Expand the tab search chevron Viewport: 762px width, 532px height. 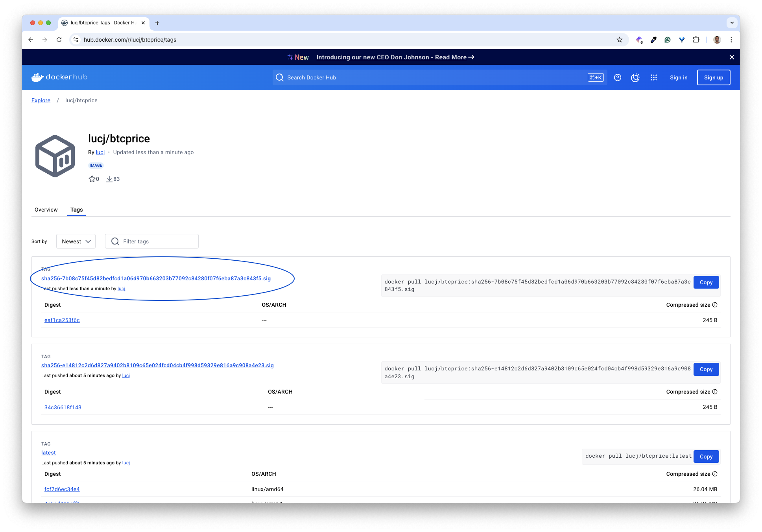[x=732, y=23]
